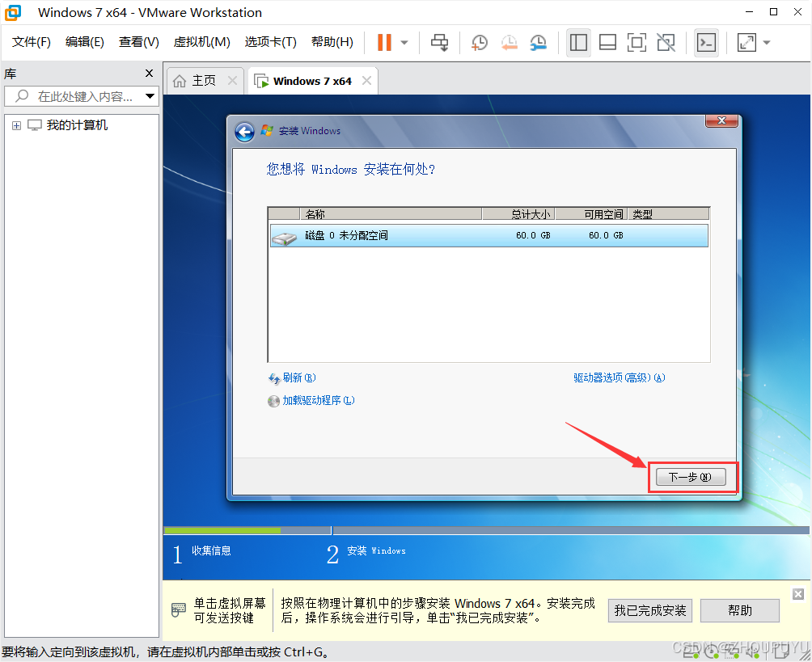
Task: Open the stretch display dropdown arrow
Action: tap(767, 43)
